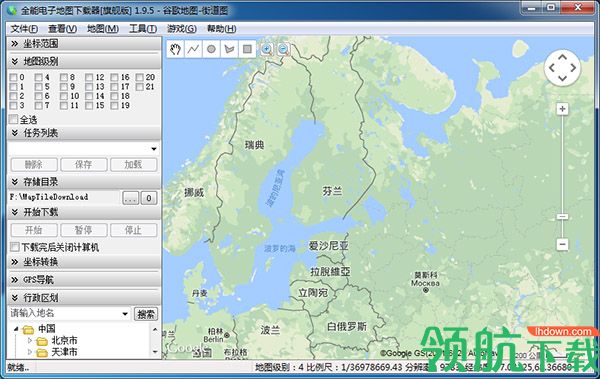Viewport: 600px width, 379px height.
Task: Open the place name dropdown arrow
Action: pyautogui.click(x=125, y=314)
